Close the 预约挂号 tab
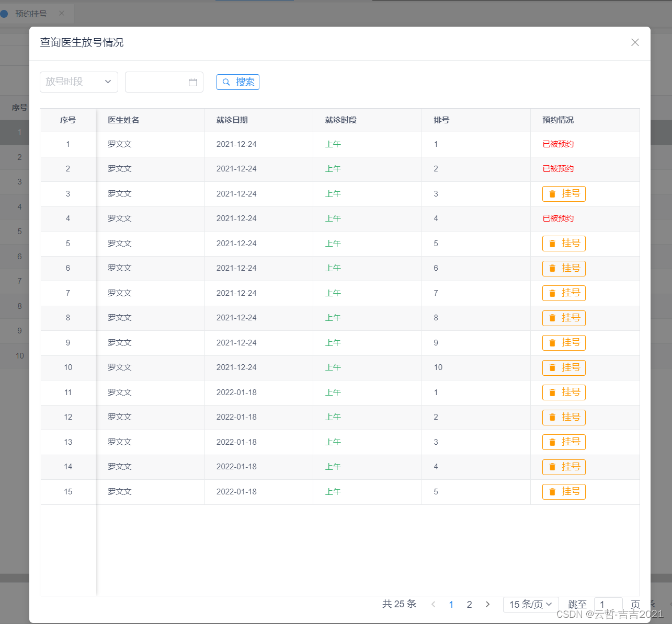The height and width of the screenshot is (624, 672). 62,14
